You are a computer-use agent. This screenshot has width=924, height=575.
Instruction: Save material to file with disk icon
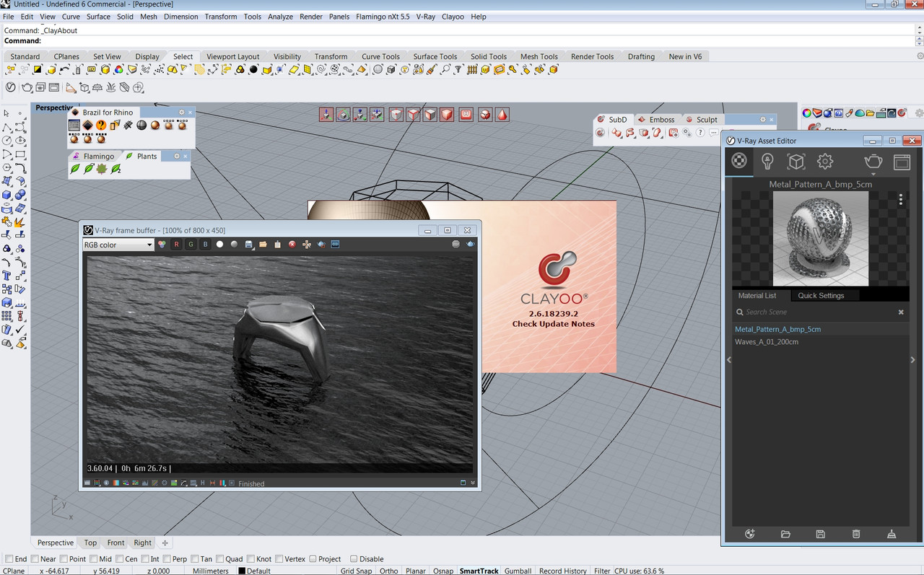click(821, 534)
